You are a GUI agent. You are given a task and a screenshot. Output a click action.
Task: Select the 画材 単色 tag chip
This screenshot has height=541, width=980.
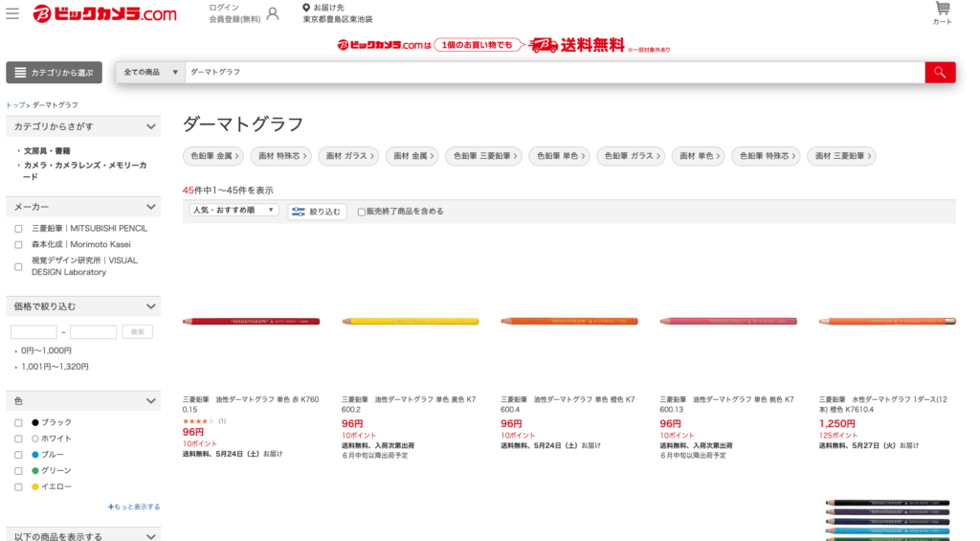click(x=699, y=156)
